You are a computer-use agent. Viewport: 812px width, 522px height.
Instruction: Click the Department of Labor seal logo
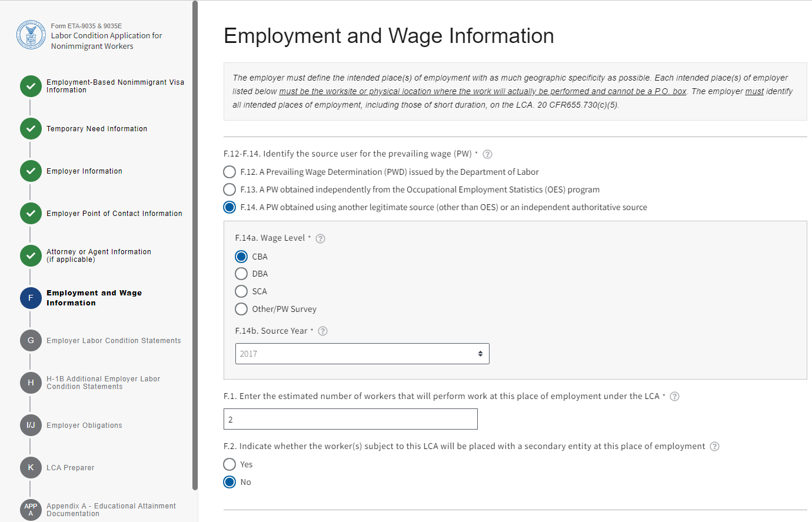click(31, 35)
